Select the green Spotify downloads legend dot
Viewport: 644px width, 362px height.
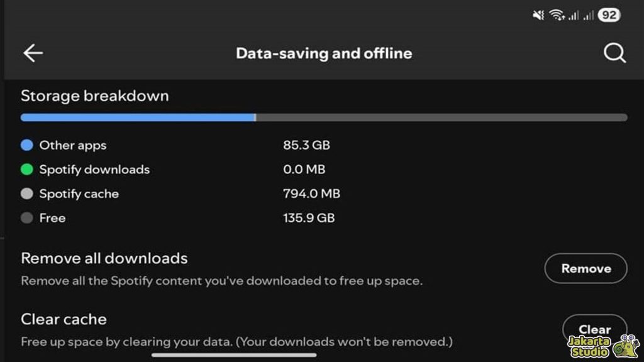point(26,169)
